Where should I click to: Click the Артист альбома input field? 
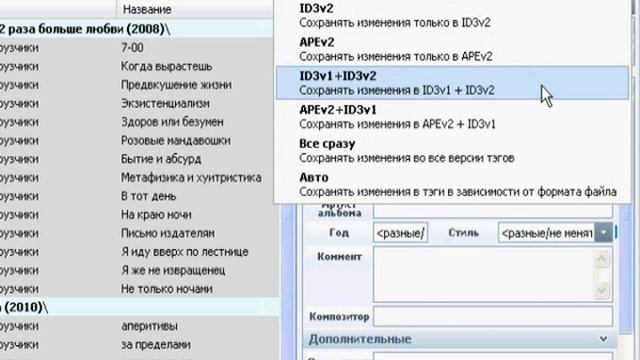[493, 211]
